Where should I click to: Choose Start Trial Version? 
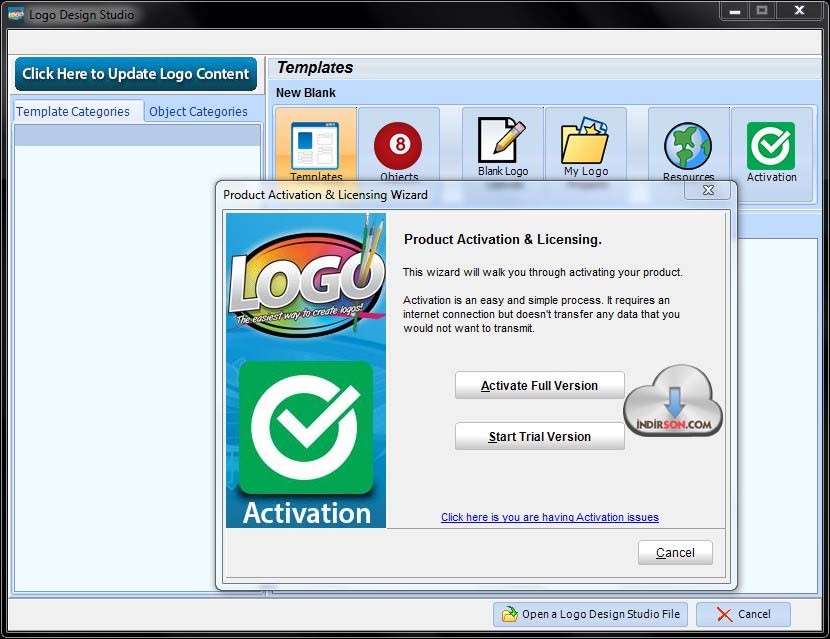539,436
